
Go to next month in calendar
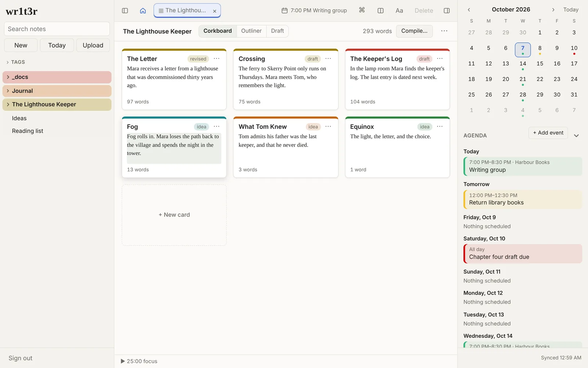(x=553, y=10)
